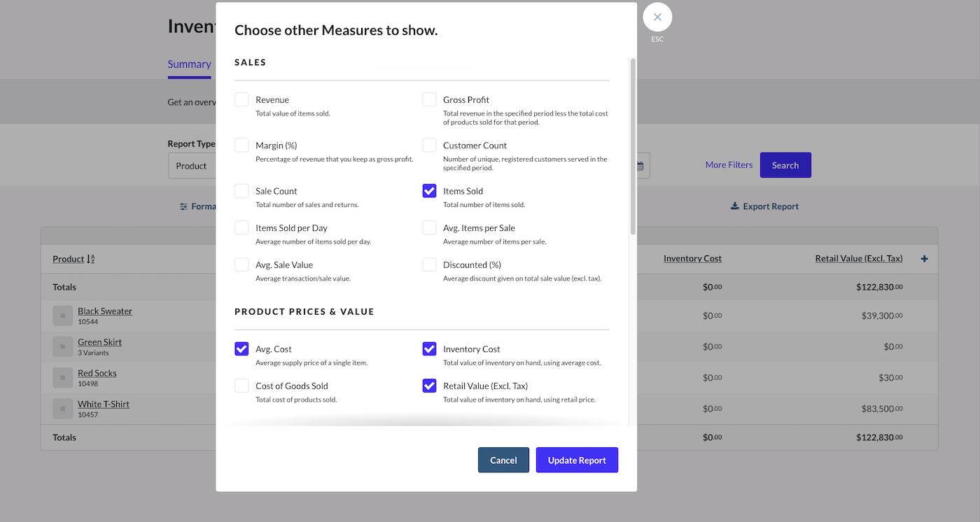Uncheck the Items Sold checkbox
This screenshot has height=522, width=980.
(x=429, y=191)
